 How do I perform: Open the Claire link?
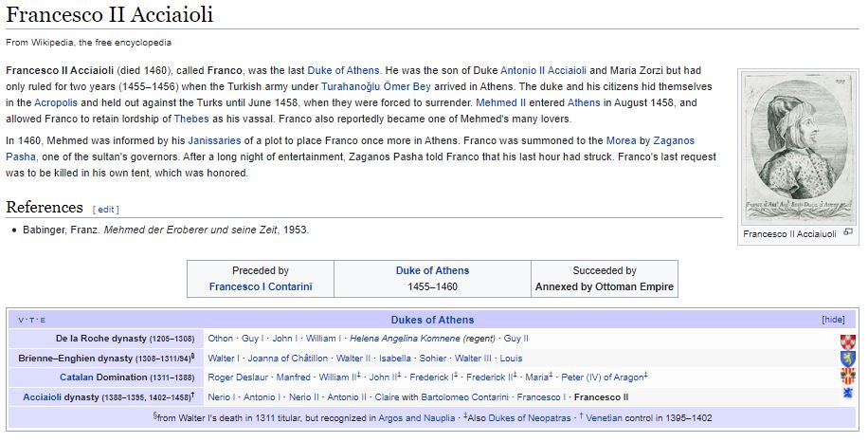point(387,397)
